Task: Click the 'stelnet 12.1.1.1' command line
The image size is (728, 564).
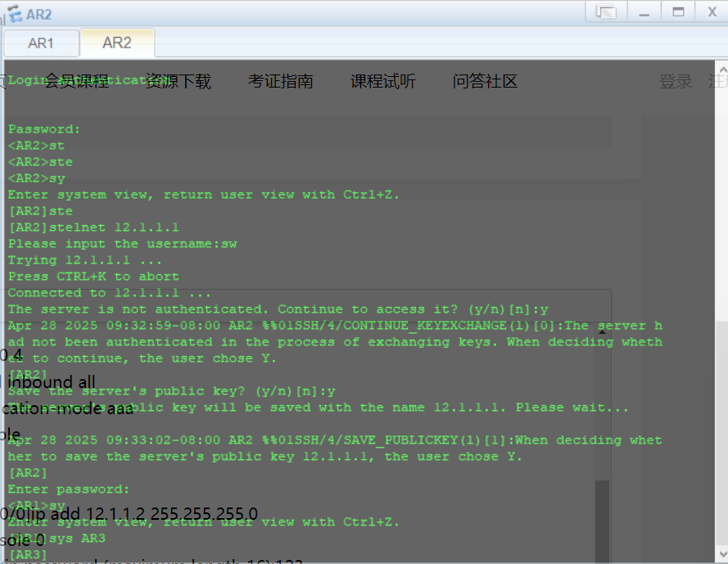Action: tap(94, 228)
